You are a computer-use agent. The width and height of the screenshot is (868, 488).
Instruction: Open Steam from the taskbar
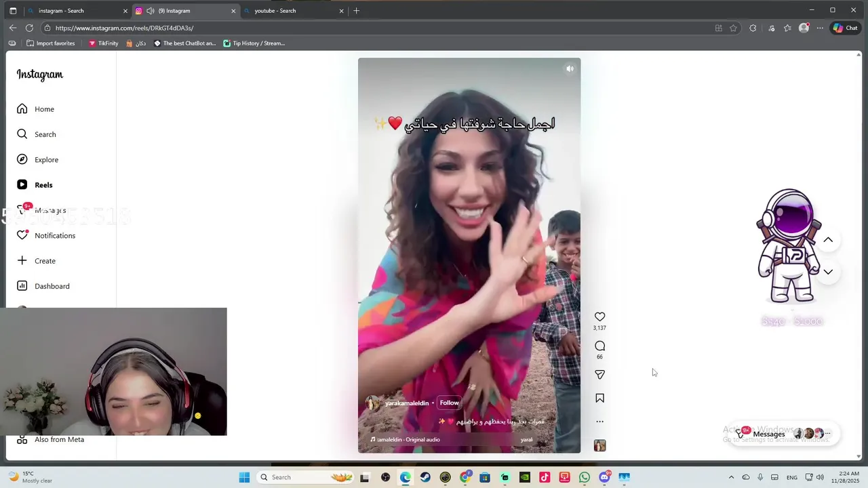point(425,477)
